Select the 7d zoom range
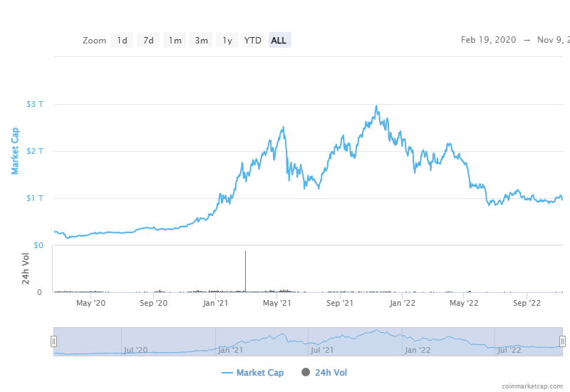 (x=148, y=41)
